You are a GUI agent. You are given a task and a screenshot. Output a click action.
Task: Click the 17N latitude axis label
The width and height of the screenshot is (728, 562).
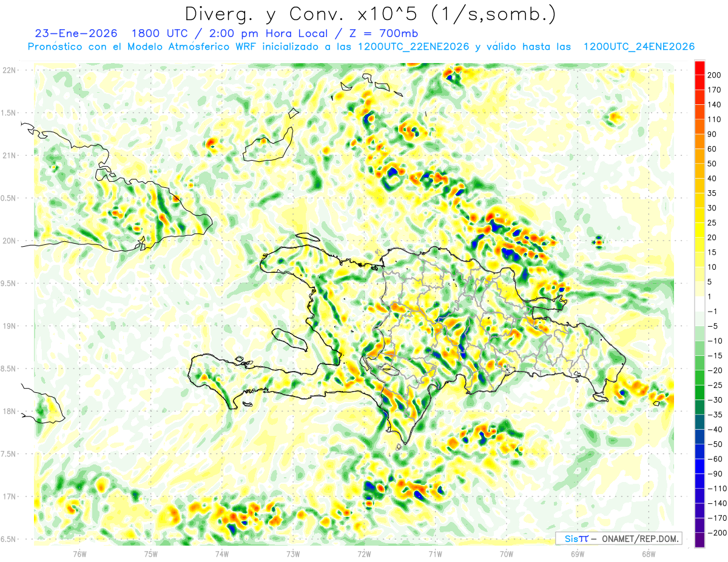10,497
